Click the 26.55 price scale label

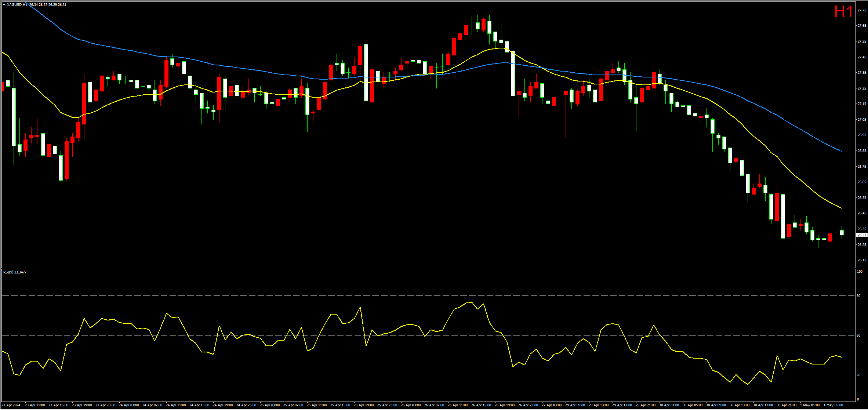[x=862, y=197]
